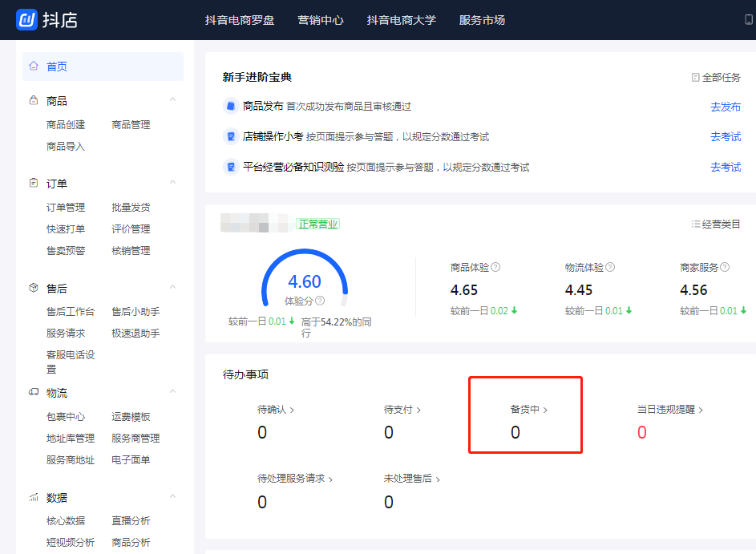Open 服务市场 in top navigation
This screenshot has height=554, width=756.
[482, 20]
